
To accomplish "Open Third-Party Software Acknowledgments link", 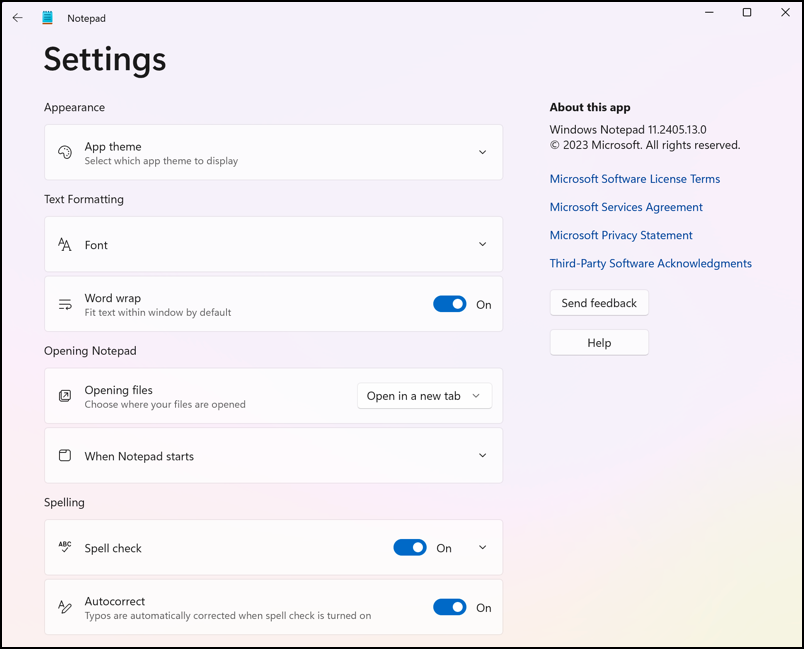I will 651,263.
